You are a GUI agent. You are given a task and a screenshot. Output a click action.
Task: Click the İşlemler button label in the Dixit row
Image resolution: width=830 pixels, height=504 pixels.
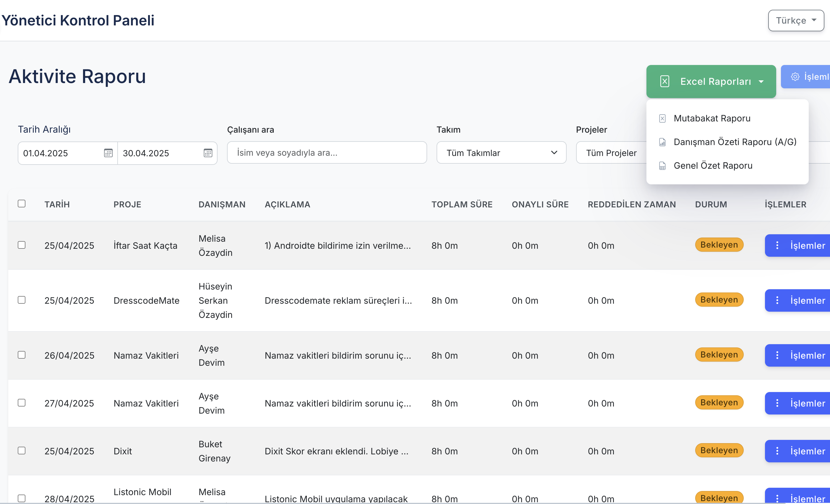(x=808, y=451)
